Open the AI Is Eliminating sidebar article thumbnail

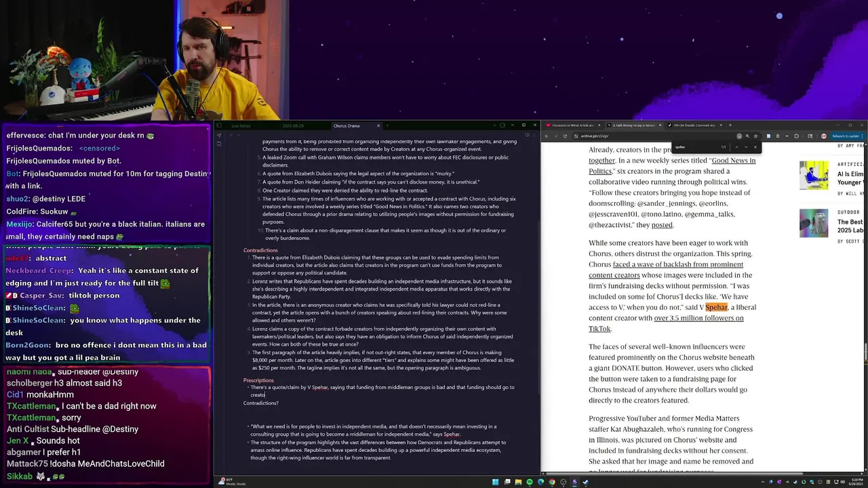pyautogui.click(x=813, y=175)
